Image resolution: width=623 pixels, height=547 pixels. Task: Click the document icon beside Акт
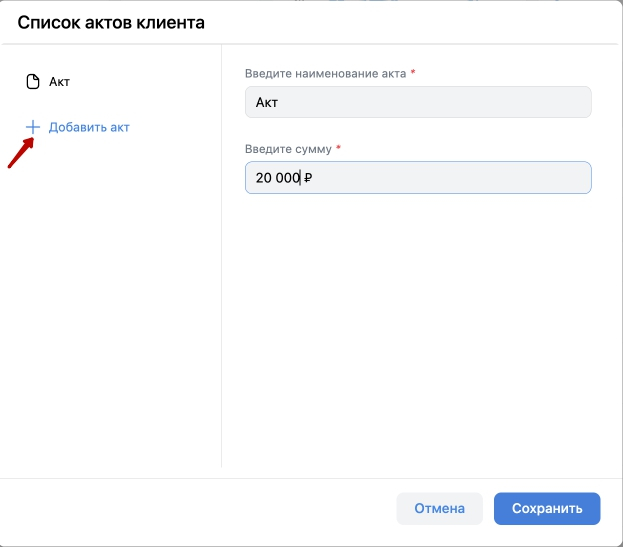point(32,82)
